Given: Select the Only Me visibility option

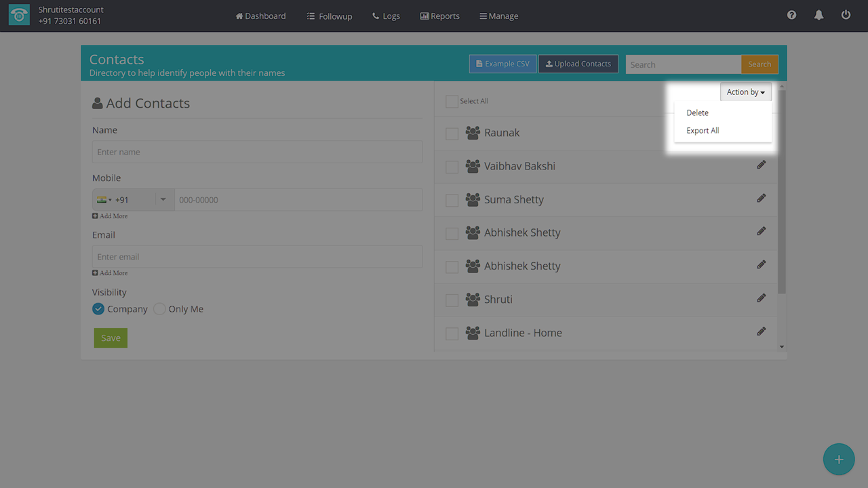Looking at the screenshot, I should 159,309.
